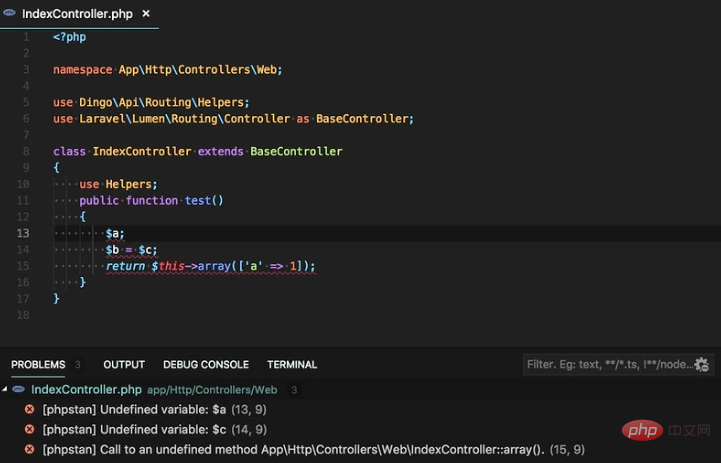Click '<?php' opening tag on line 1
Image resolution: width=721 pixels, height=463 pixels.
coord(69,37)
